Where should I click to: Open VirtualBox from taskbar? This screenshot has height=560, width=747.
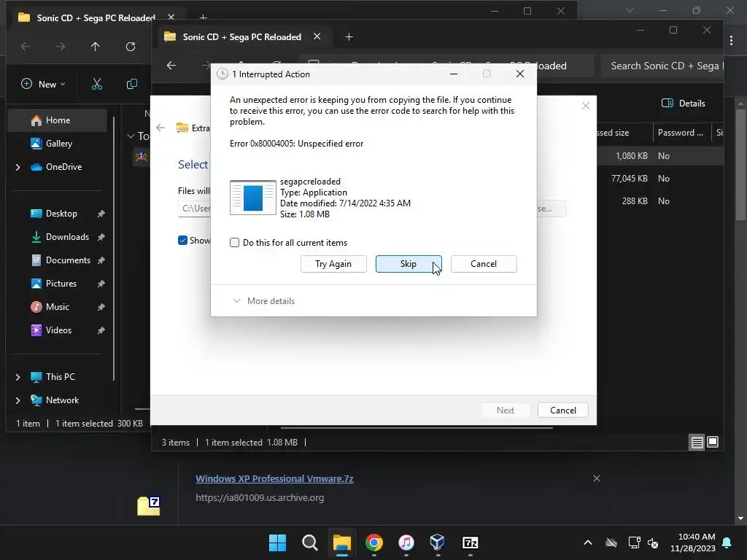click(x=438, y=542)
